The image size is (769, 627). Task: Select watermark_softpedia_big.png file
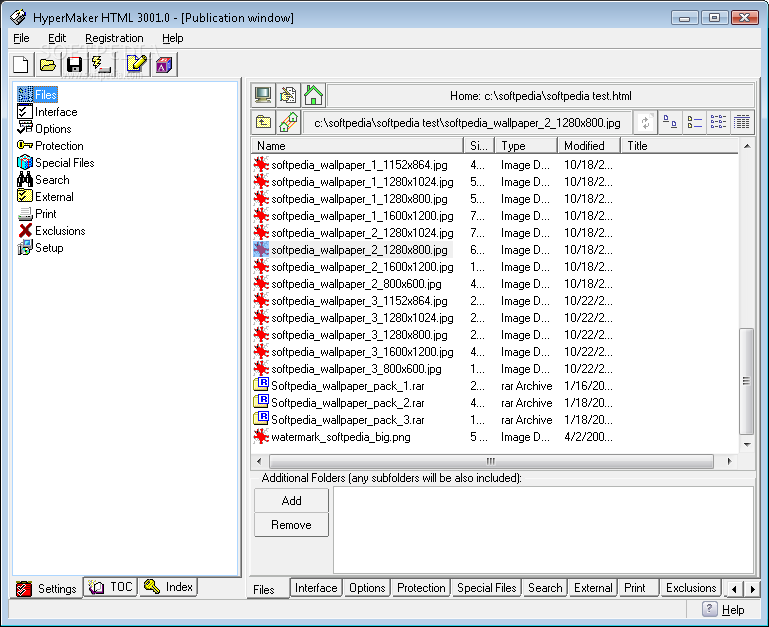point(341,437)
